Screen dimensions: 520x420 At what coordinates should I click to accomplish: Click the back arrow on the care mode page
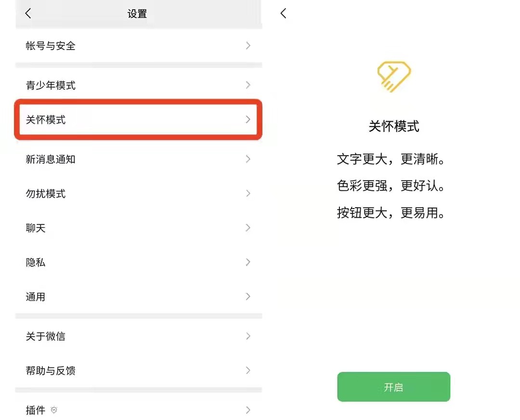tap(283, 13)
